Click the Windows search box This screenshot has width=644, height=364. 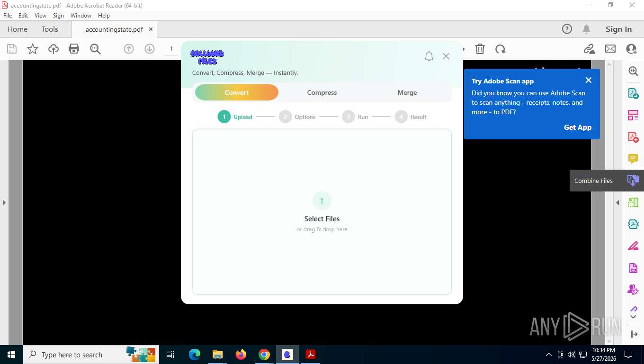[x=90, y=355]
